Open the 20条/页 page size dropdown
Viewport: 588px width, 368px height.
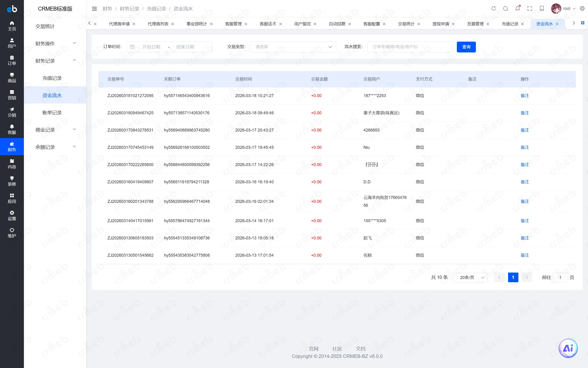(470, 277)
